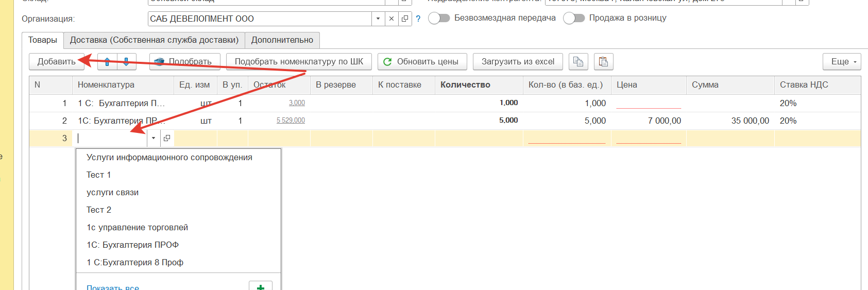Clear the Организация field with X
Viewport: 868px width, 290px height.
click(x=392, y=19)
